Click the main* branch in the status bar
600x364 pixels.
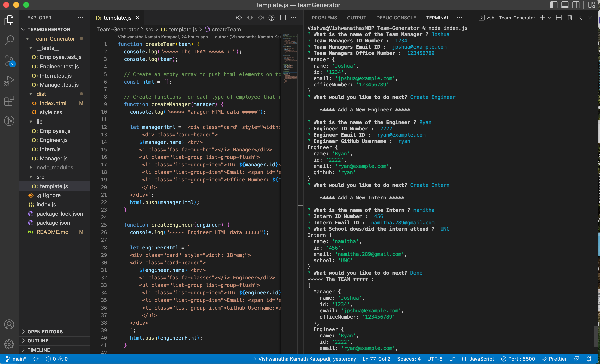[16, 359]
